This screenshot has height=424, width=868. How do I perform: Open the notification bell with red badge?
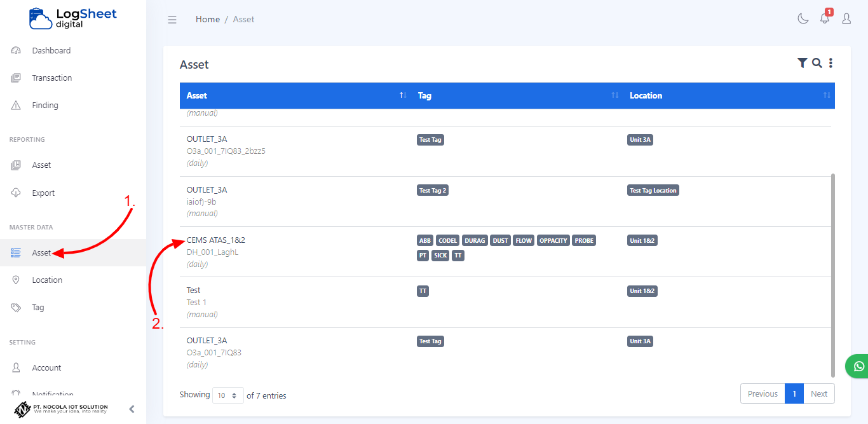click(x=824, y=18)
